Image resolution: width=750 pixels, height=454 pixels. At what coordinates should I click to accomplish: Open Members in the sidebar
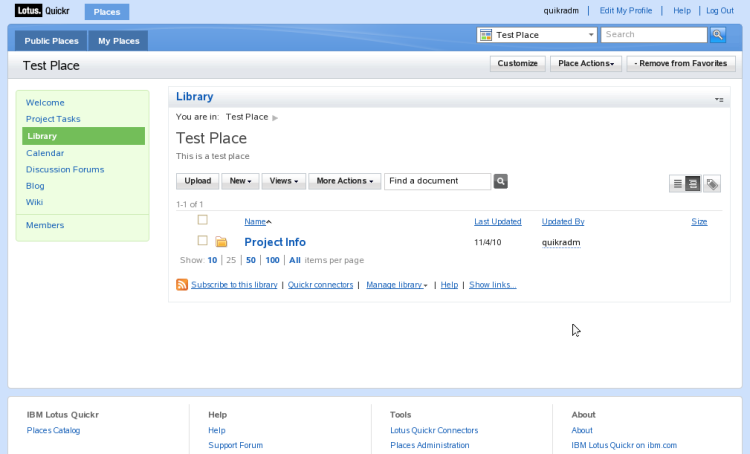click(x=45, y=225)
